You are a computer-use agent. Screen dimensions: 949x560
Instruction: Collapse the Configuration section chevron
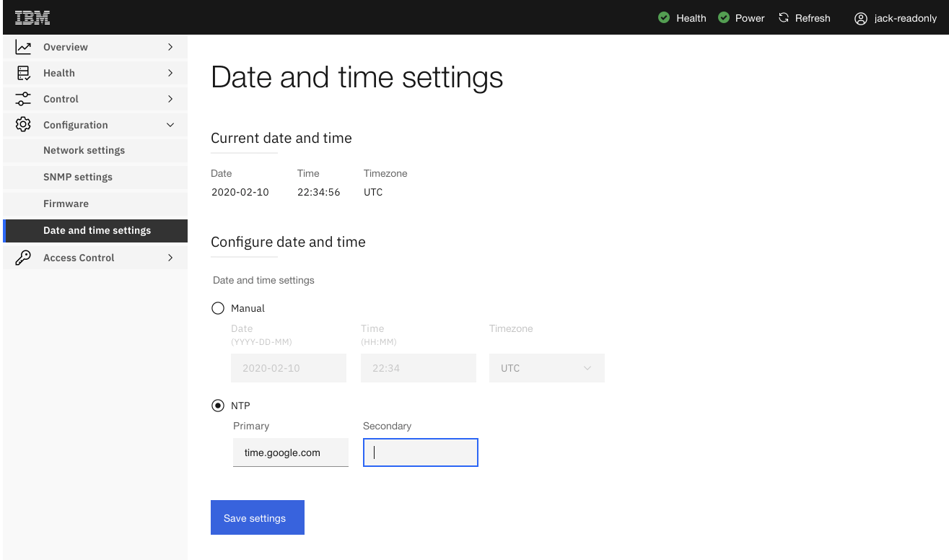[170, 124]
